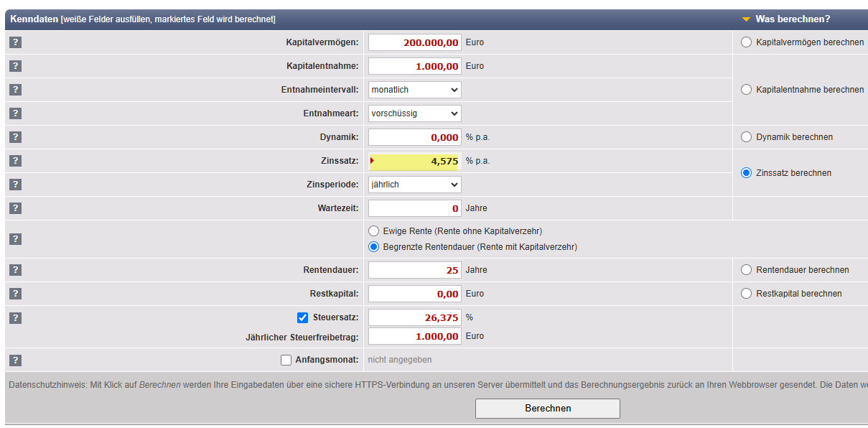Viewport: 868px width, 428px height.
Task: Focus the Jährlicher Steuerfreibetrag input field
Action: tap(414, 336)
